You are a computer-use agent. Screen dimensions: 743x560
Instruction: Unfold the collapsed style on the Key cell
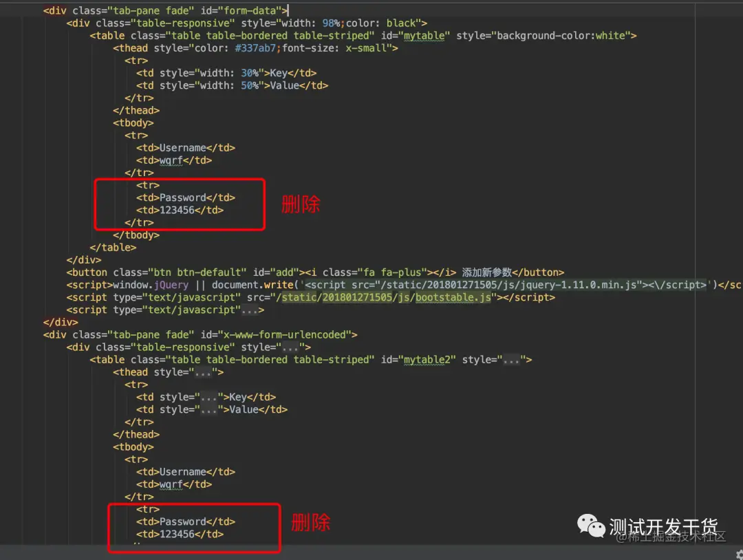[209, 397]
